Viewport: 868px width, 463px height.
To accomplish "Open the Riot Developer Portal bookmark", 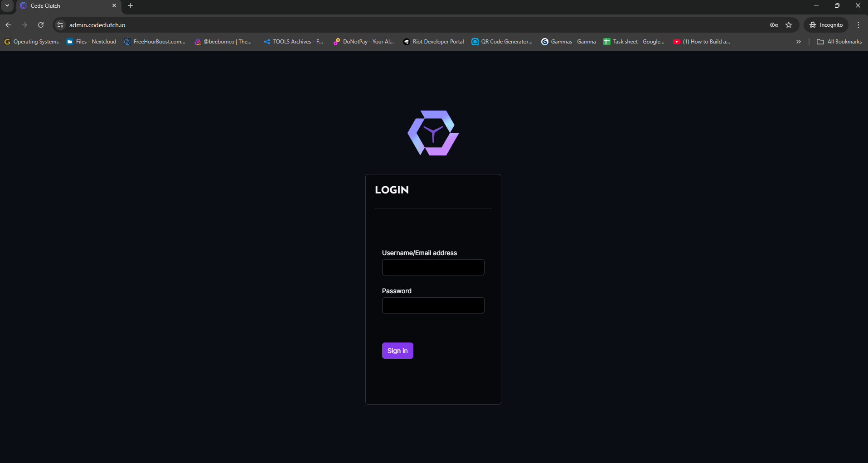I will (x=433, y=41).
